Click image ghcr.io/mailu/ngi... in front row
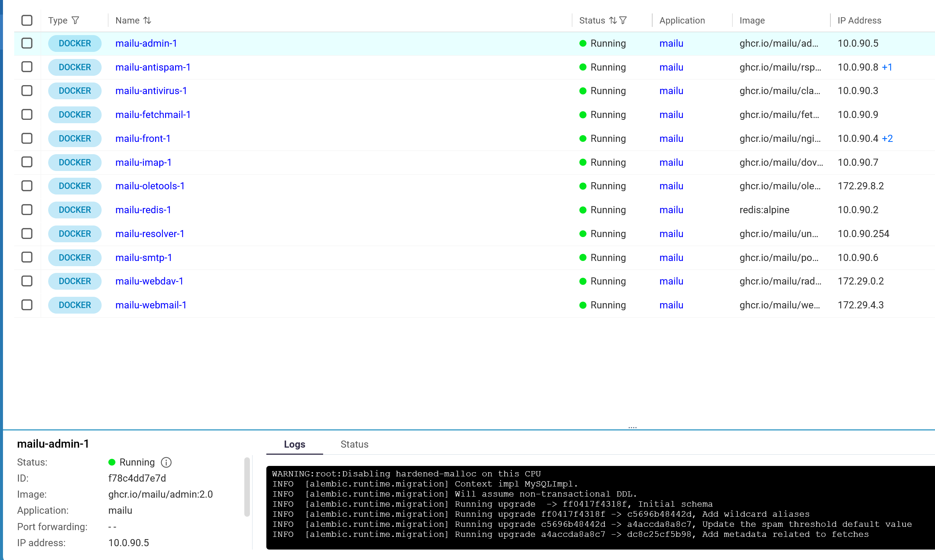The image size is (935, 560). [x=780, y=139]
